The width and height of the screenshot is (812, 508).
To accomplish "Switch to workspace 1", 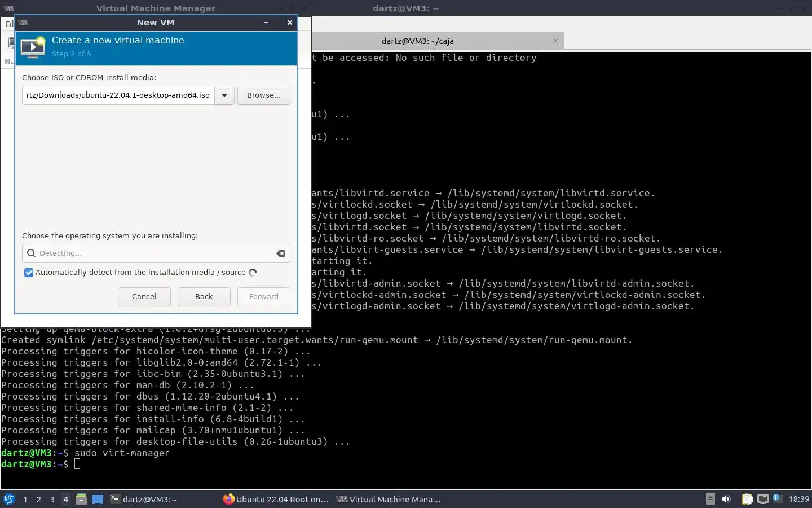I will (x=25, y=500).
